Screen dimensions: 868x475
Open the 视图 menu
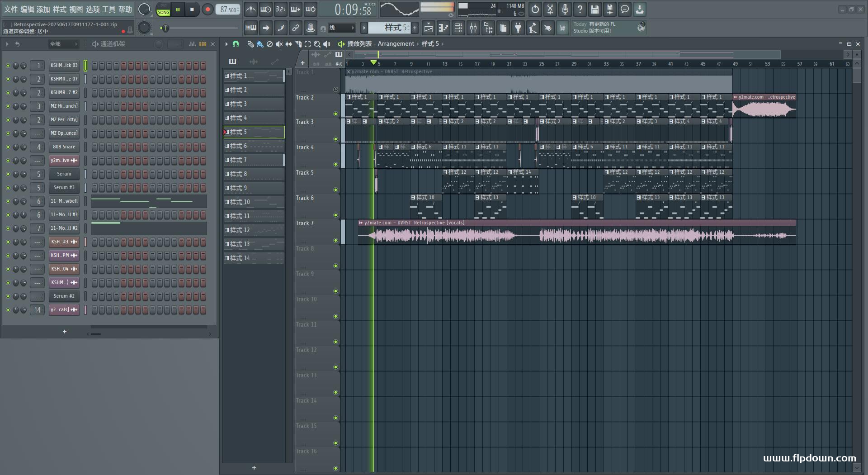[x=76, y=9]
